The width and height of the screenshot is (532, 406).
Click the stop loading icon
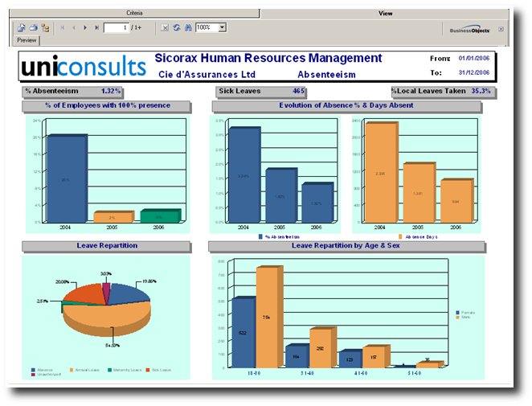point(165,27)
